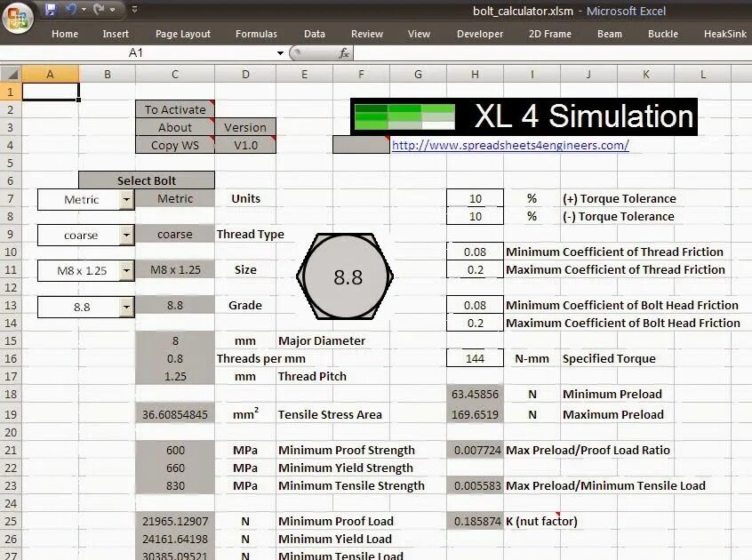
Task: Select the 24161.64198 Minimum Yield Load value
Action: [175, 539]
